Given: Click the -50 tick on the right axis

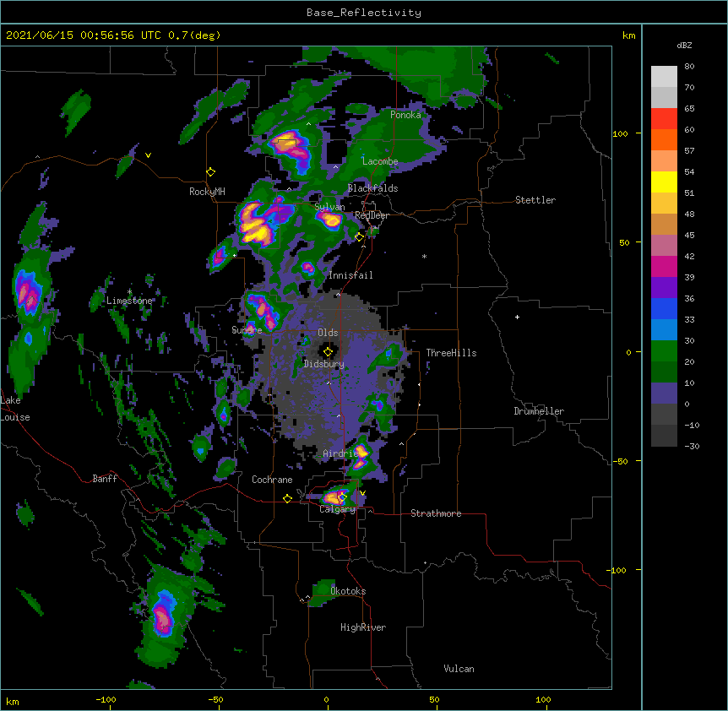Looking at the screenshot, I should [x=620, y=461].
